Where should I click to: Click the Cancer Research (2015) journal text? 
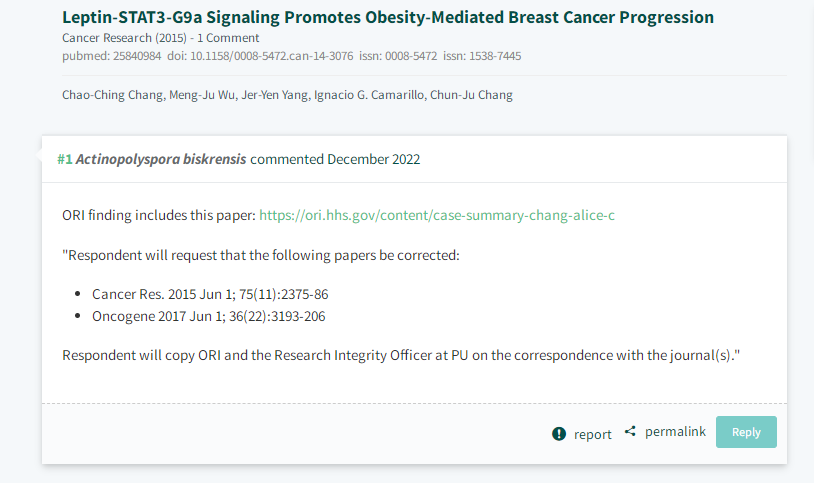(124, 38)
